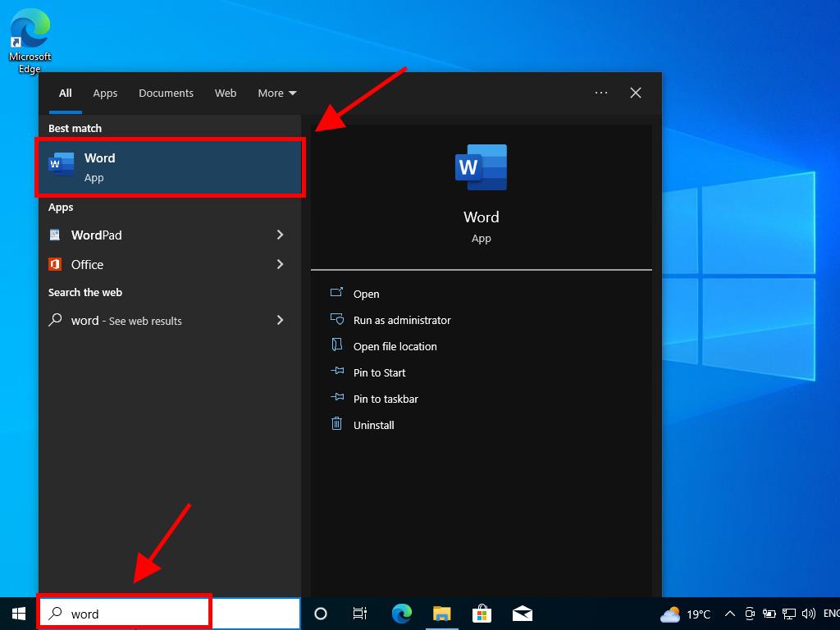840x630 pixels.
Task: Expand the WordPad result chevron
Action: tap(280, 235)
